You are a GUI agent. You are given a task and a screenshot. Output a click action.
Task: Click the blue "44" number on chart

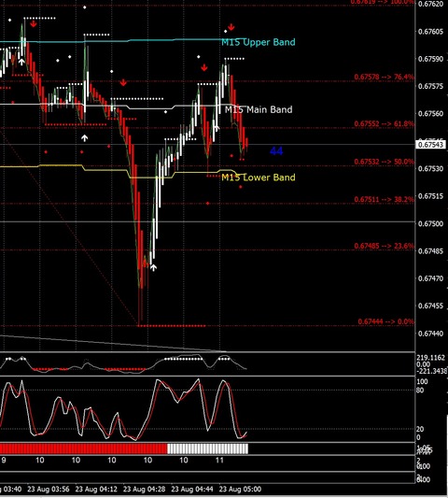pyautogui.click(x=276, y=150)
